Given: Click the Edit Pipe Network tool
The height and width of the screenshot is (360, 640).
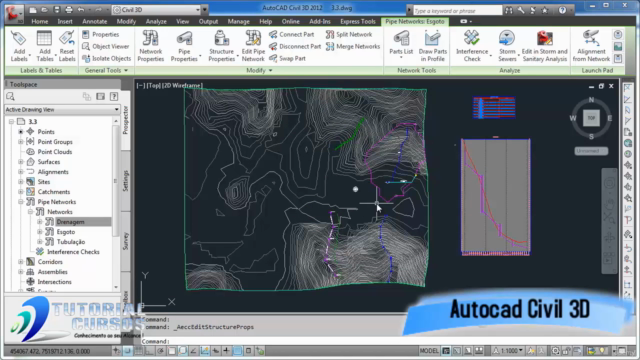Looking at the screenshot, I should (x=253, y=46).
